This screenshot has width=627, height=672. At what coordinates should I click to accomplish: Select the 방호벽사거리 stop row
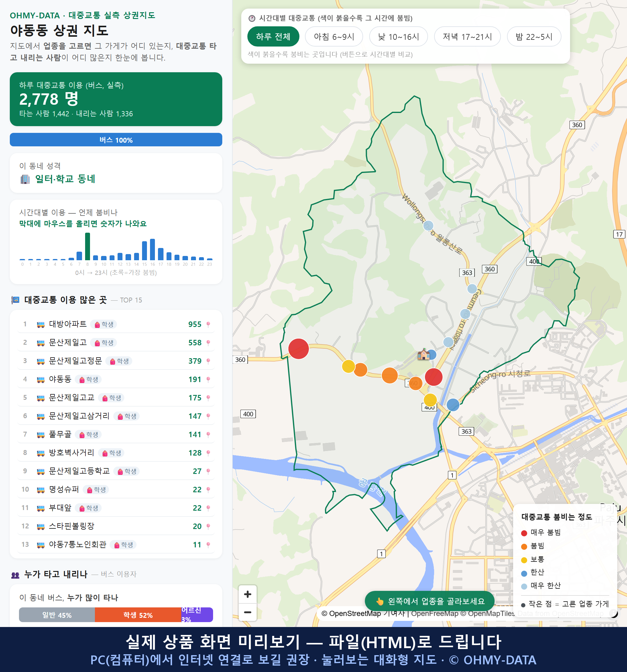tap(116, 452)
